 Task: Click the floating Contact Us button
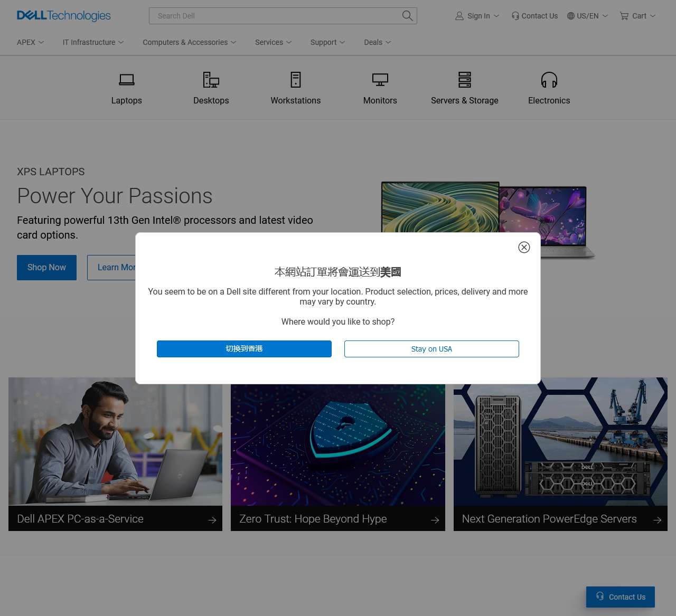[621, 597]
